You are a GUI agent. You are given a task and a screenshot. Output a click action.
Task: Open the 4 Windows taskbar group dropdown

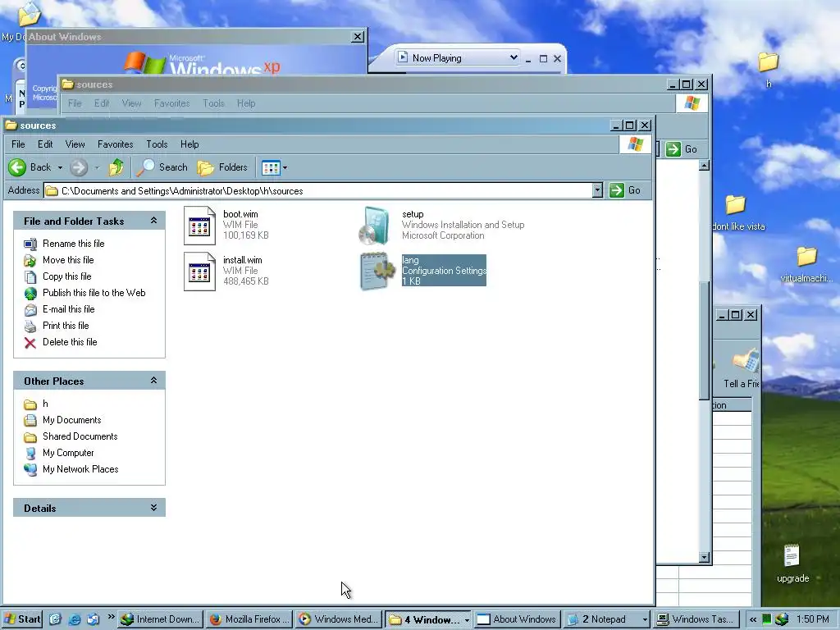point(467,620)
